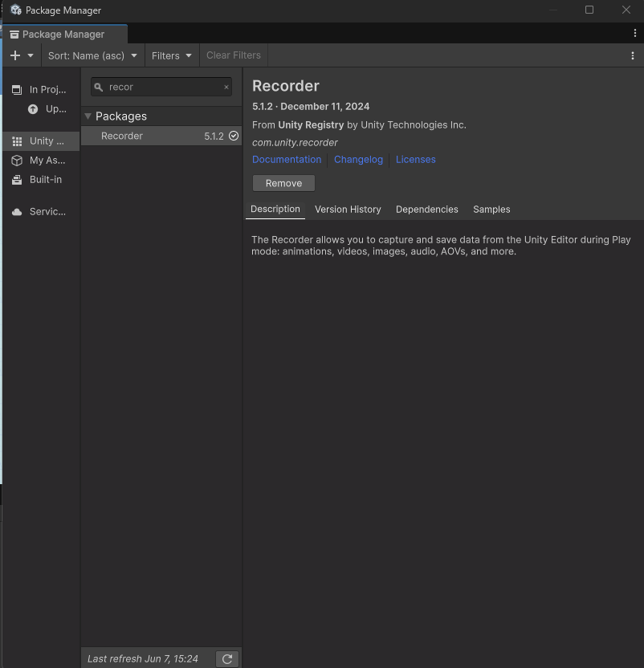The width and height of the screenshot is (644, 668).
Task: Select the Unity Registry sidebar entry
Action: (x=41, y=141)
